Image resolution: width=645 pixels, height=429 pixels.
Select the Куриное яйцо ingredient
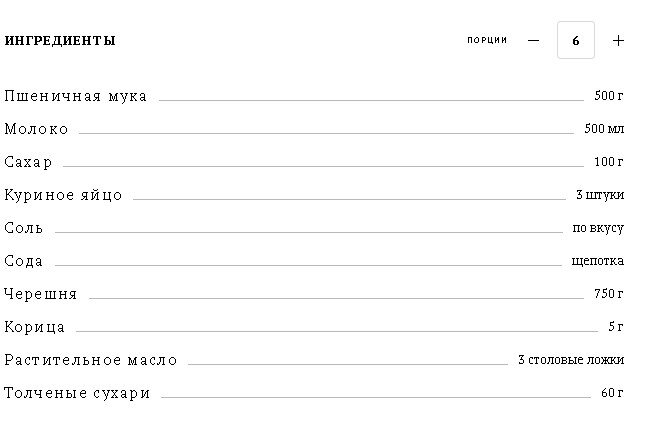[x=63, y=195]
